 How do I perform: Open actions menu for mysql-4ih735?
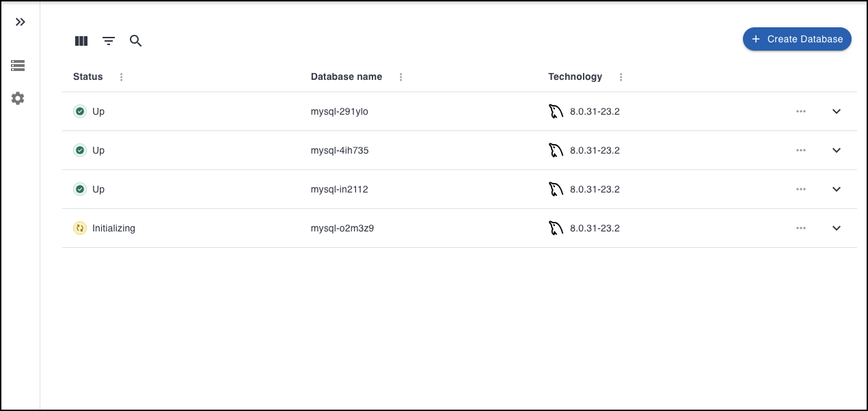pyautogui.click(x=801, y=150)
